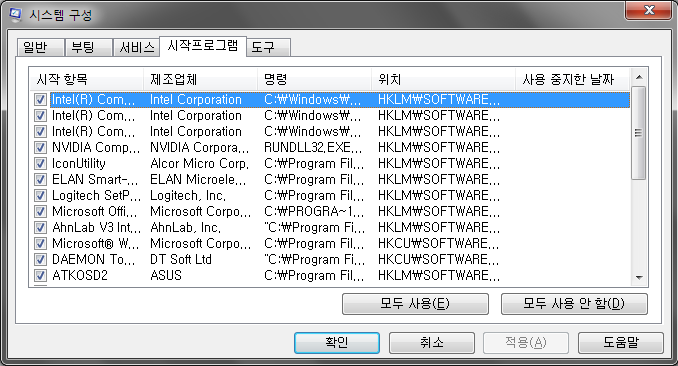Viewport: 678px width, 366px height.
Task: Click the AhnLab, Inc. manufacturer cell
Action: (x=185, y=228)
